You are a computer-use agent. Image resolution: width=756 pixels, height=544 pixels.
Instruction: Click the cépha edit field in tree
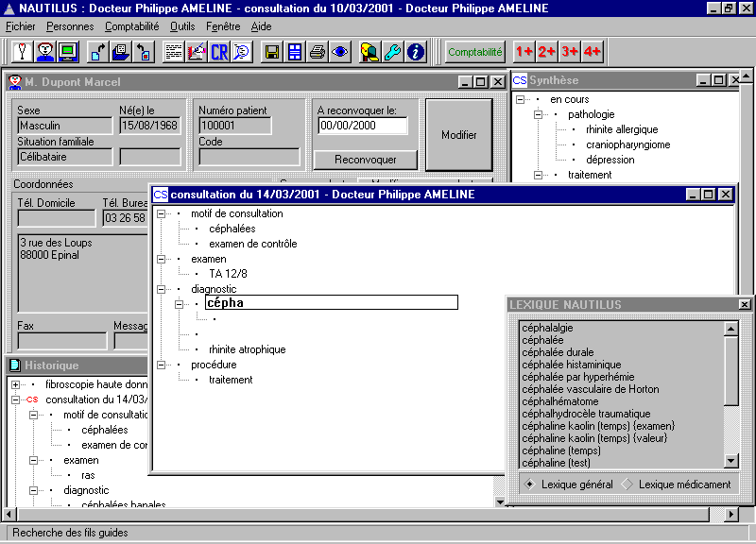tap(332, 302)
